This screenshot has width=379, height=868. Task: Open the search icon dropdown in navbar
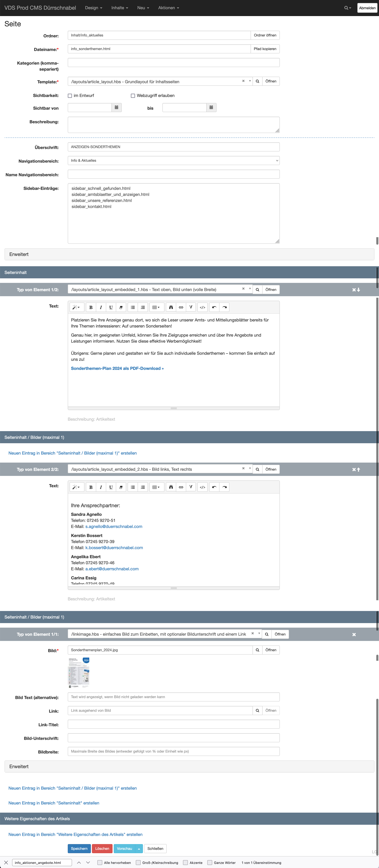[x=347, y=8]
